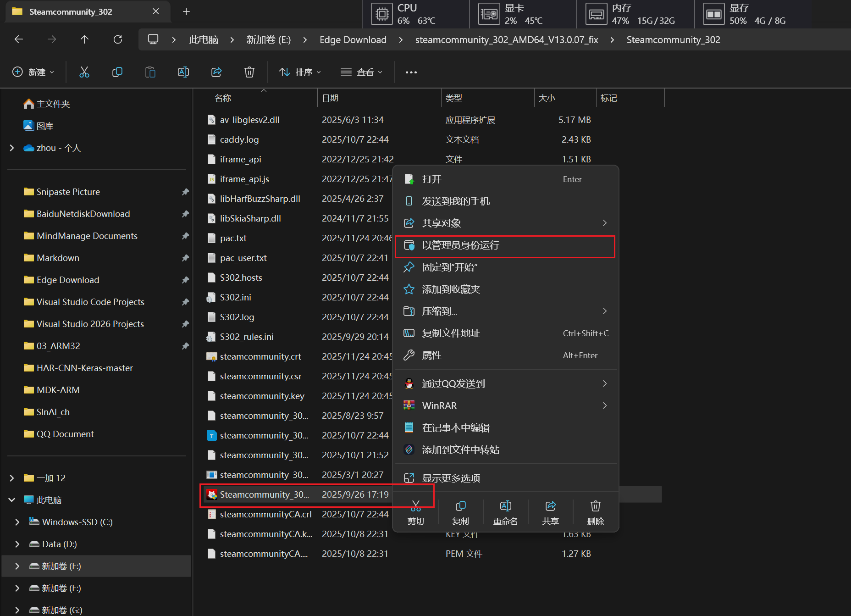
Task: Open the 排序 (Sort) dropdown
Action: (x=300, y=72)
